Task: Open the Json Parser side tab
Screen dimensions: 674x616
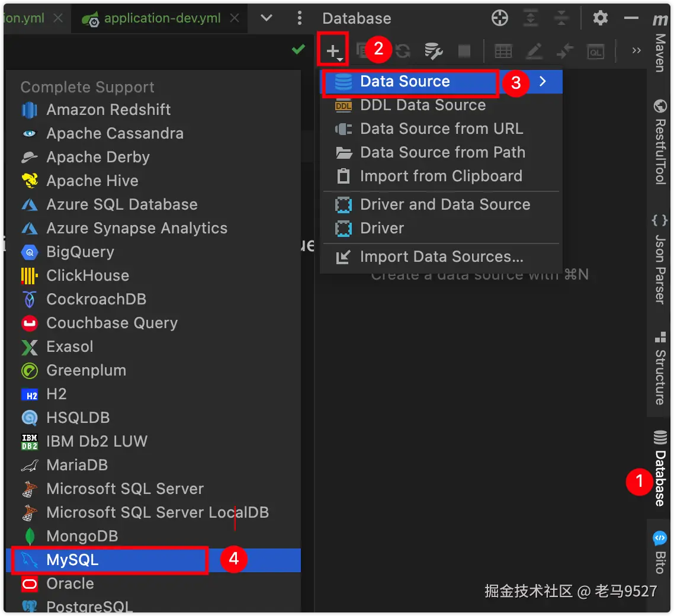Action: click(660, 259)
